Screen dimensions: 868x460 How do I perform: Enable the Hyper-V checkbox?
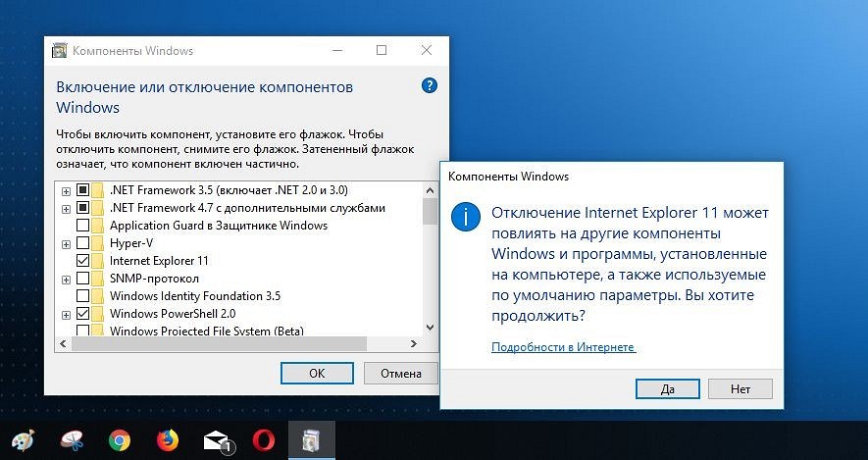pos(82,242)
